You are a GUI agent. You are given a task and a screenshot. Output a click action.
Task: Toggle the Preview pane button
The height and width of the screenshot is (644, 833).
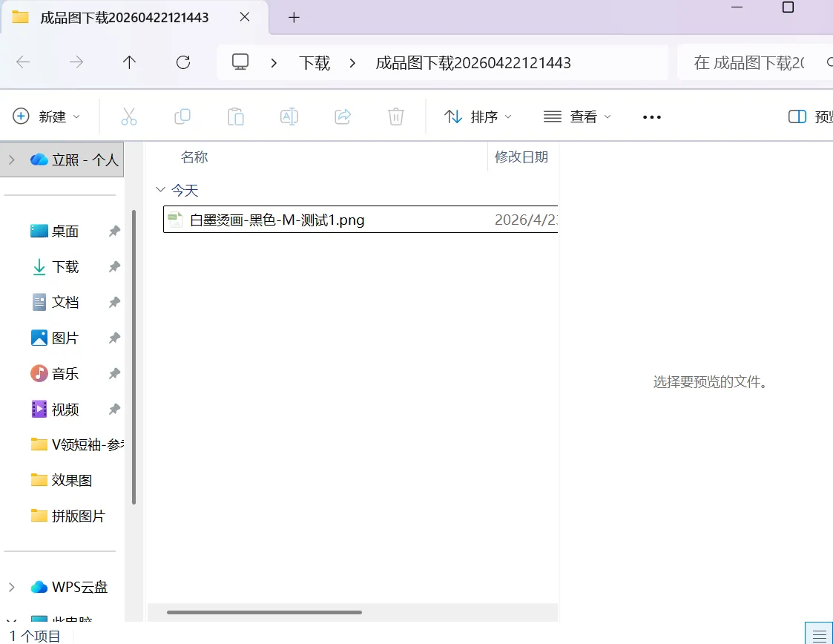(x=809, y=116)
